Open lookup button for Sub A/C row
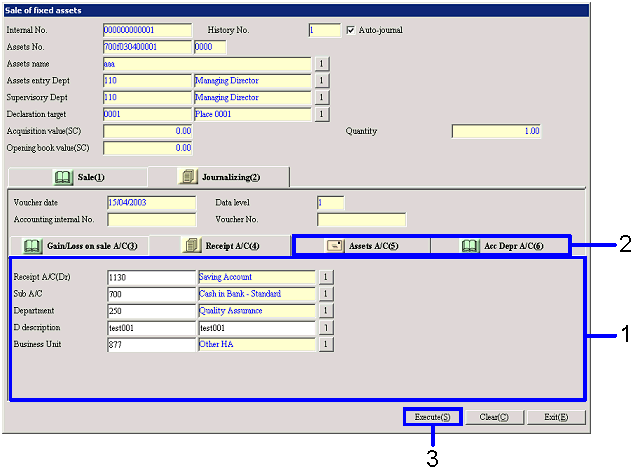 point(326,294)
